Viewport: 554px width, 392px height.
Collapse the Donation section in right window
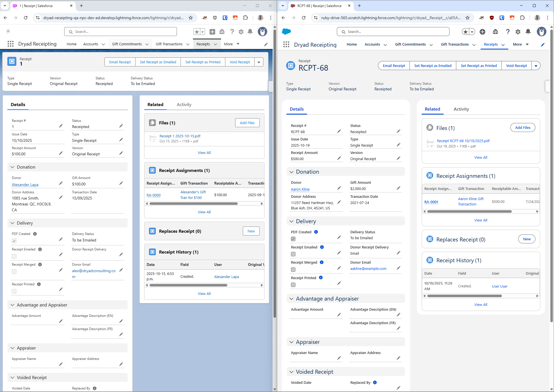(292, 172)
